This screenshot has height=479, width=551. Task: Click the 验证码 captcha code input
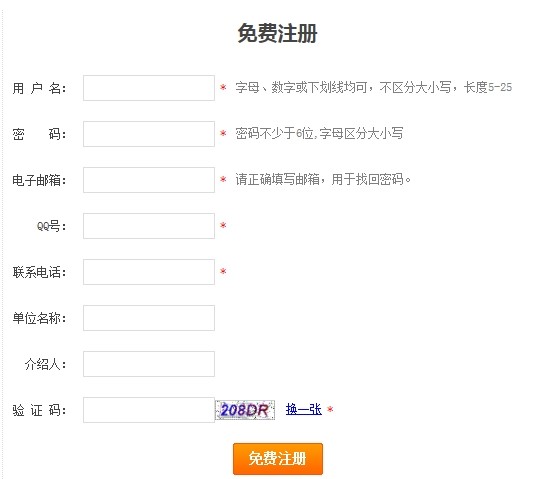tap(149, 410)
